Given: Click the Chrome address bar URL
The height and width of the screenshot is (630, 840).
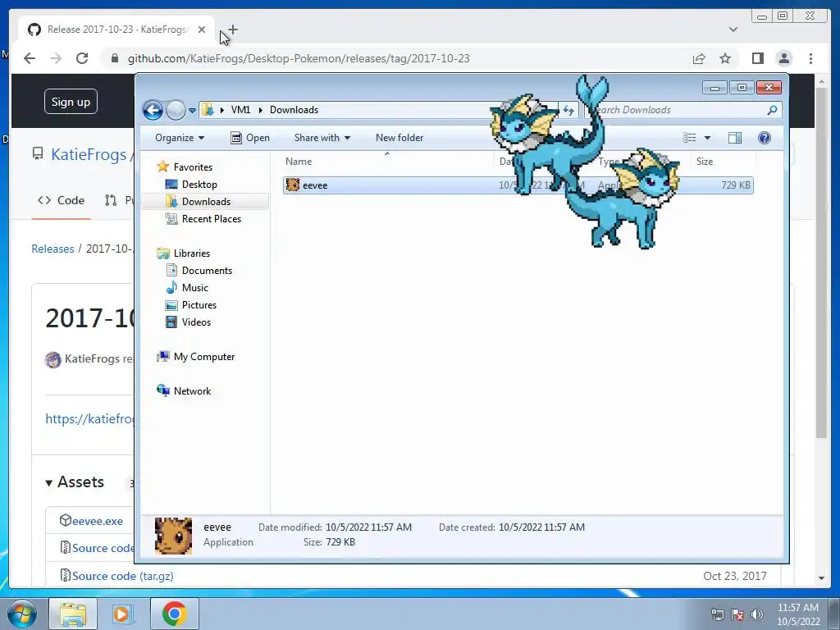Looking at the screenshot, I should [x=299, y=58].
